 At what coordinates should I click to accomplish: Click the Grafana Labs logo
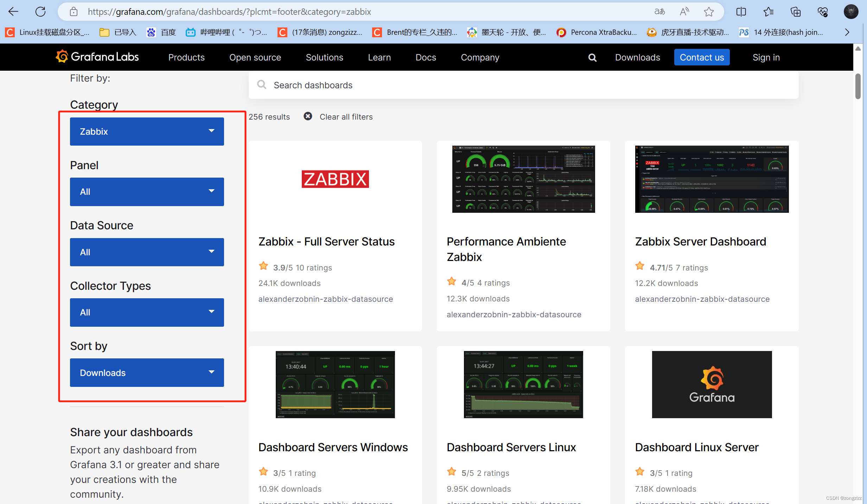point(97,57)
